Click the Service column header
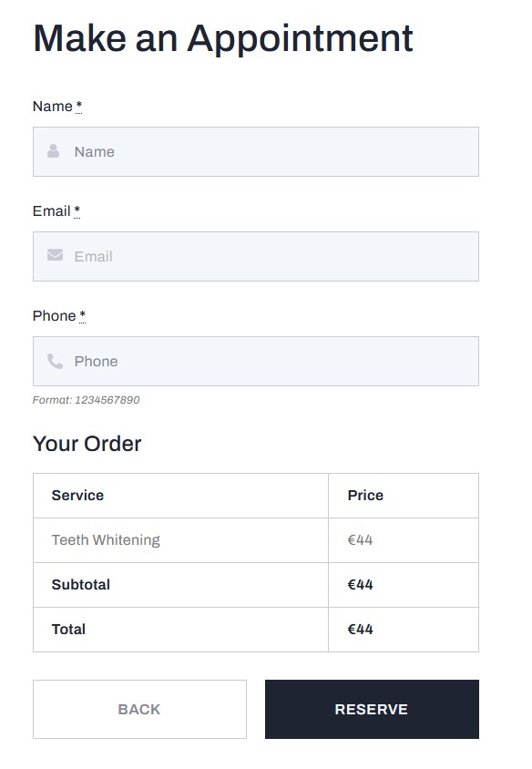The width and height of the screenshot is (532, 769). (x=78, y=496)
